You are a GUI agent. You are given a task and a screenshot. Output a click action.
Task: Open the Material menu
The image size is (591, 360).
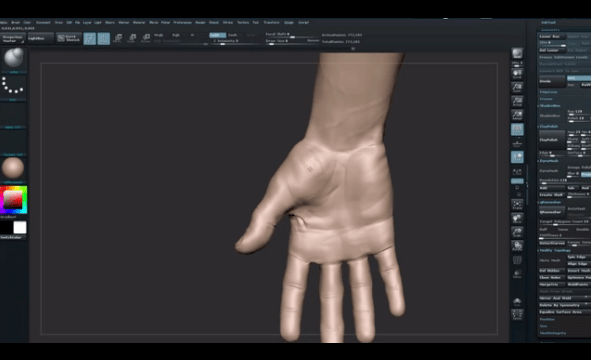pos(139,23)
